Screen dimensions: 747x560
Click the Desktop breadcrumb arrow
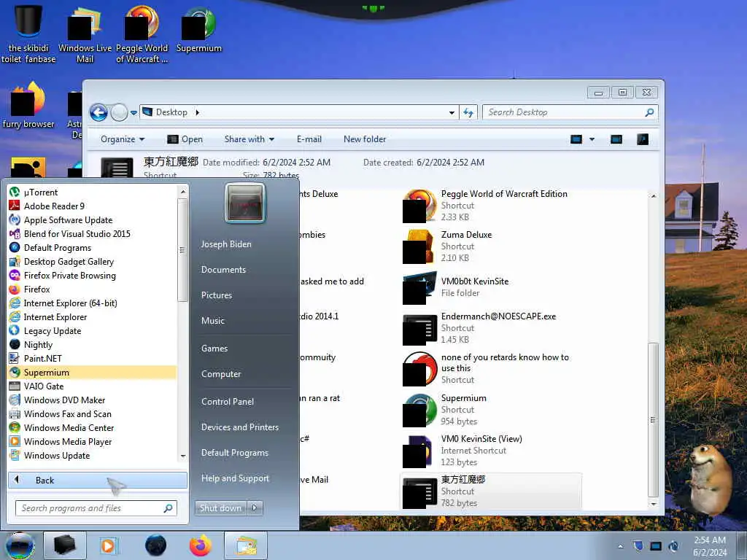tap(197, 112)
